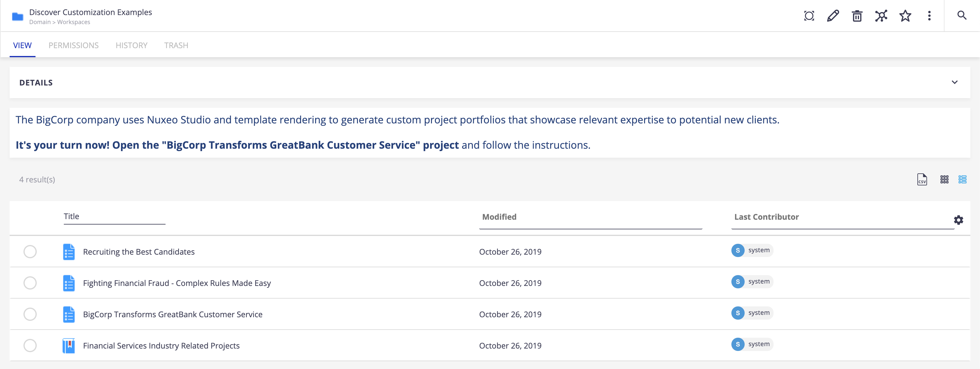Click collection icon for Financial Services Industry Projects
This screenshot has height=369, width=980.
pyautogui.click(x=69, y=346)
